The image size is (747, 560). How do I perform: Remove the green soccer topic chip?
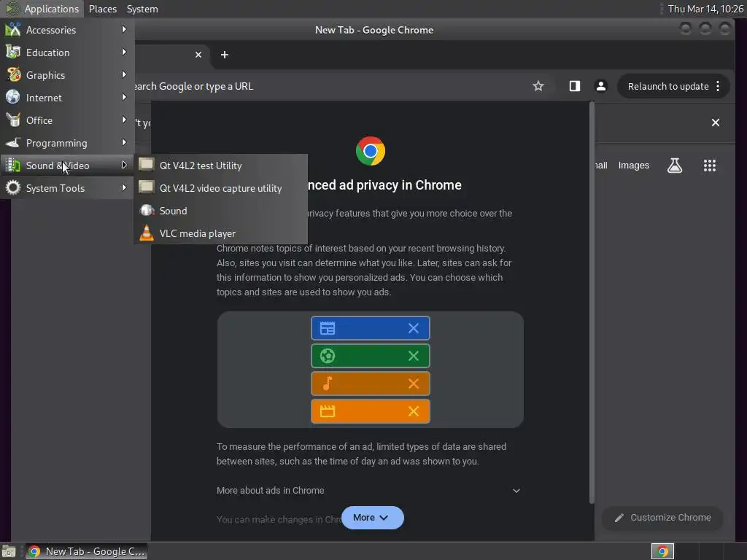[x=413, y=356]
